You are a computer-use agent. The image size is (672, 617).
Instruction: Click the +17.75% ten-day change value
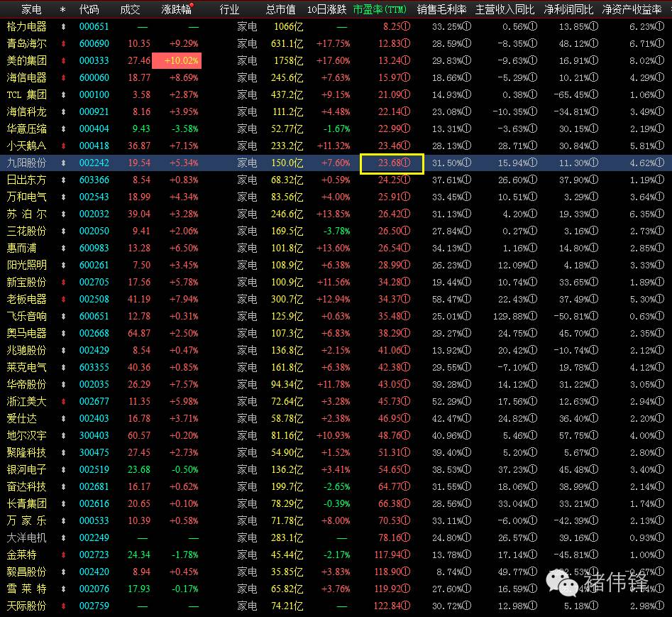333,44
